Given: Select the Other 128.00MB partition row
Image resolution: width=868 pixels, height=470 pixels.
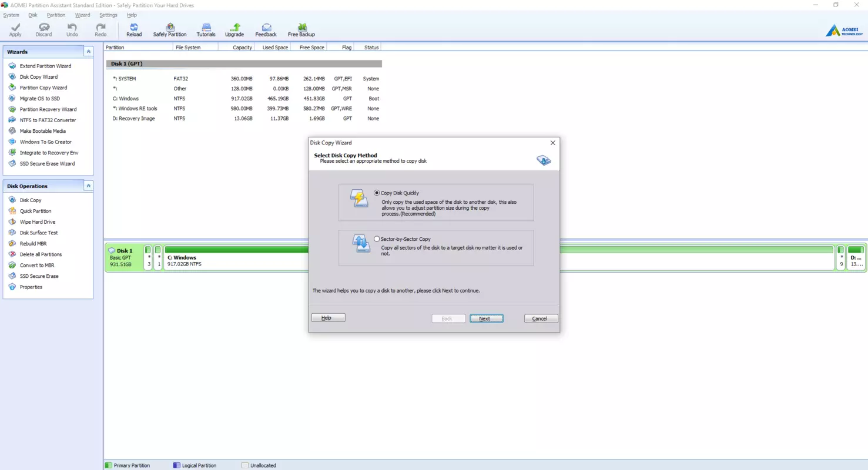Looking at the screenshot, I should click(x=243, y=89).
